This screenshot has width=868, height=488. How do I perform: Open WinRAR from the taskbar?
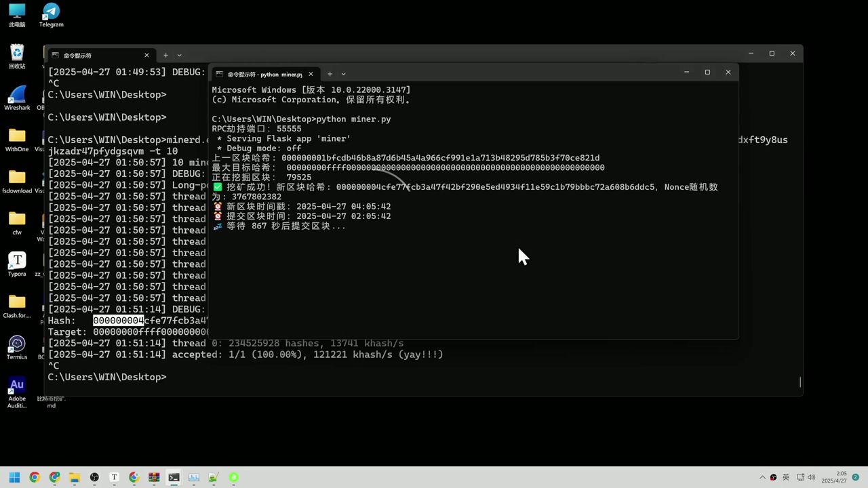(154, 477)
